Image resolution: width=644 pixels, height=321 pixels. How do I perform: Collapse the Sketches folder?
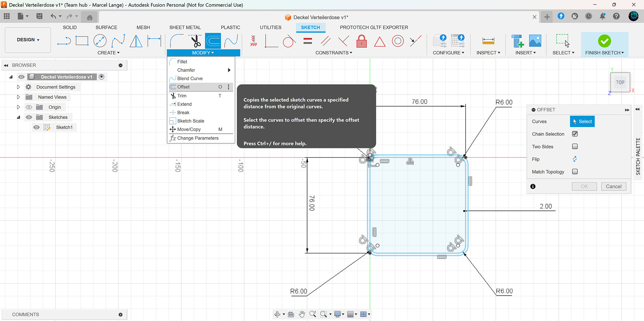click(18, 117)
